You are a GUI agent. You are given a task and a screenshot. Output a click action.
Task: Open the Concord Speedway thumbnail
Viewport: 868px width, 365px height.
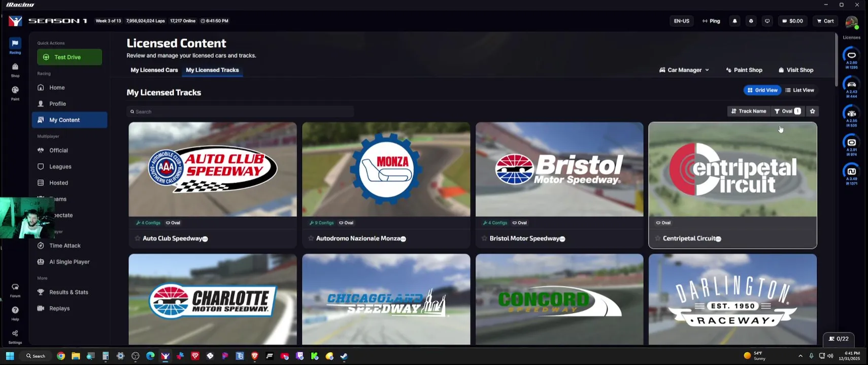(559, 300)
